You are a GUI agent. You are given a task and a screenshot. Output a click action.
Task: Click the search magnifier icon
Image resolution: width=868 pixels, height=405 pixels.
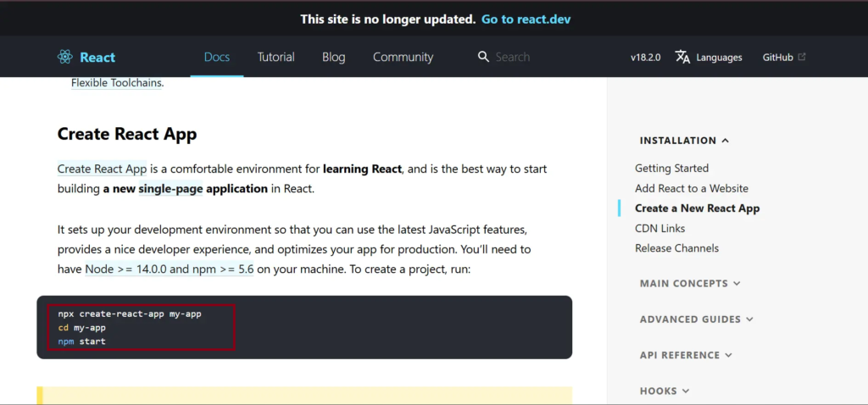(483, 57)
